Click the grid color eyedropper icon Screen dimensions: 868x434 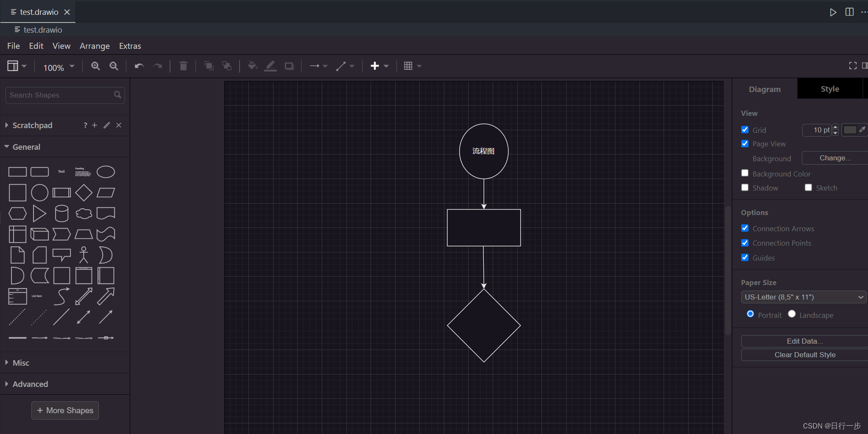(862, 129)
